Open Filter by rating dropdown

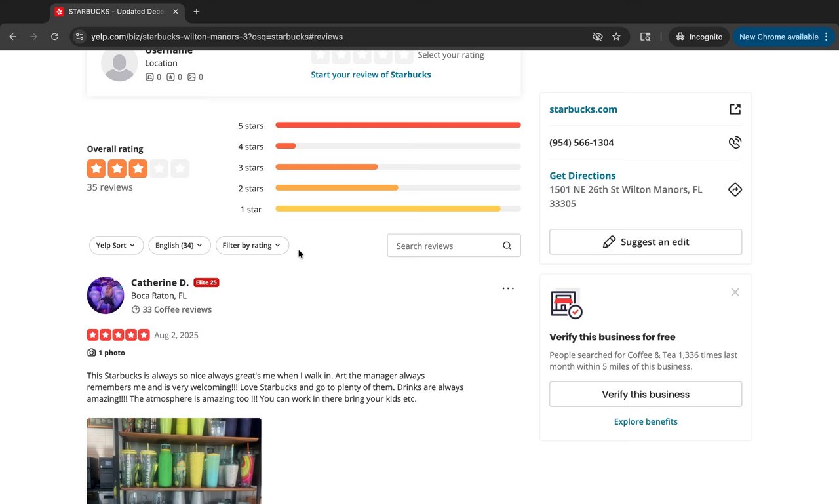tap(252, 245)
